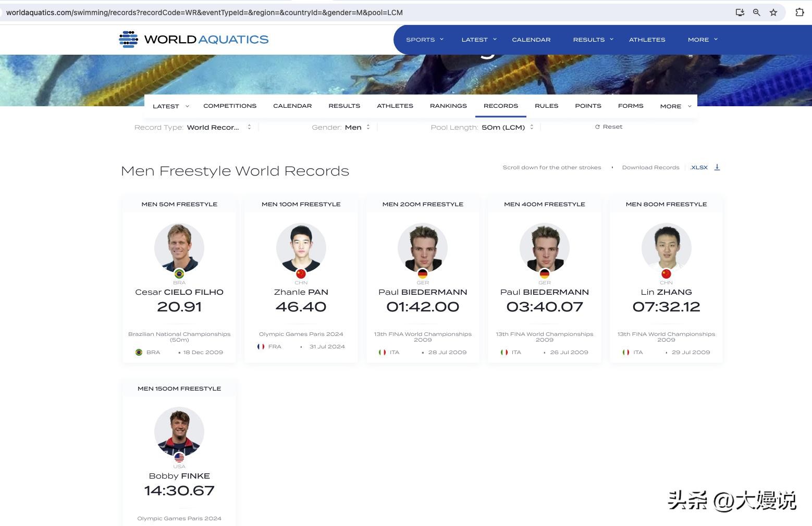Select the Competitions tab
Screen dimensions: 812x526
point(230,106)
